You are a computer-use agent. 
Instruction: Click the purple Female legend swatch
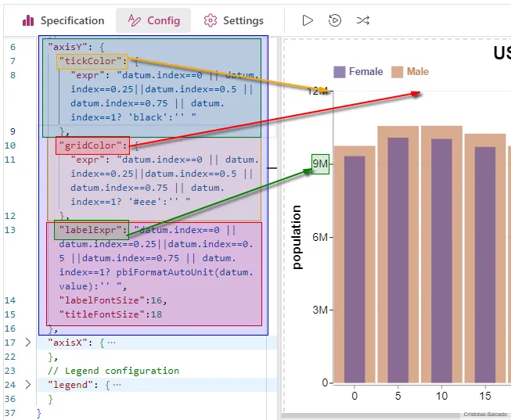pyautogui.click(x=340, y=72)
